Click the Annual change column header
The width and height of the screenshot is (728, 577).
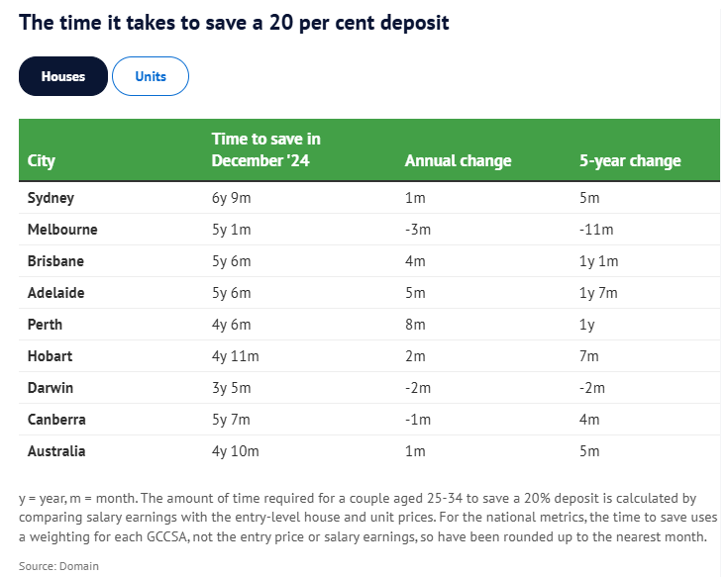(x=458, y=160)
